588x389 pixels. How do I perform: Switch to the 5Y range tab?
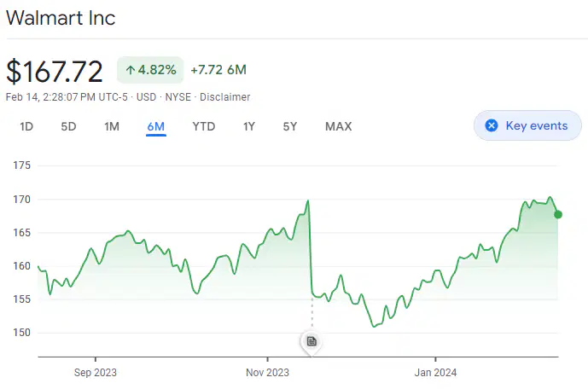coord(290,126)
